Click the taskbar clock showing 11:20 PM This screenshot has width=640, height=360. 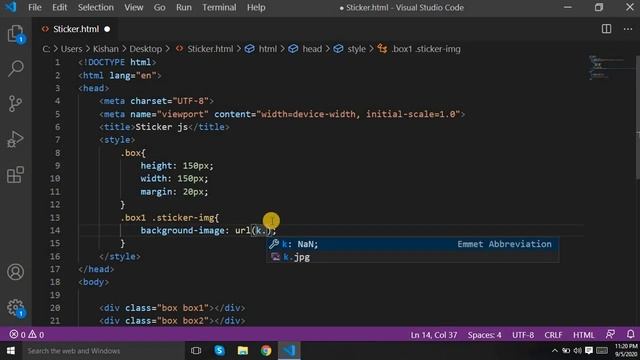pos(626,351)
